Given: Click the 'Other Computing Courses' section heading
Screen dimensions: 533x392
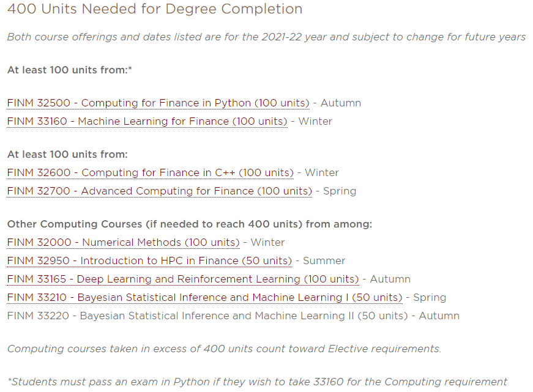Looking at the screenshot, I should point(190,224).
